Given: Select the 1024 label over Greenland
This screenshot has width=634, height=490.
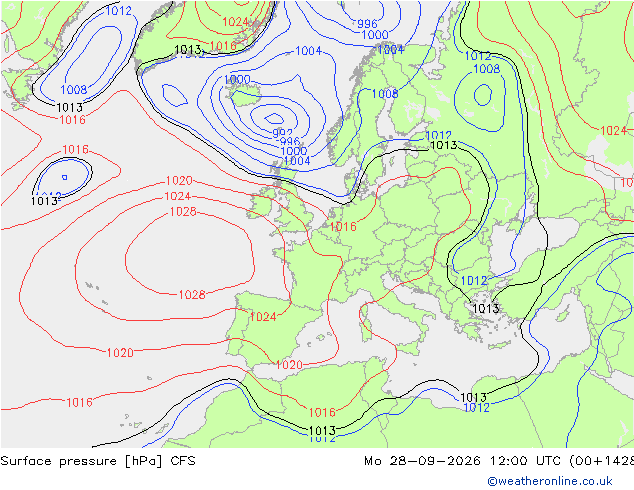Looking at the screenshot, I should (235, 22).
